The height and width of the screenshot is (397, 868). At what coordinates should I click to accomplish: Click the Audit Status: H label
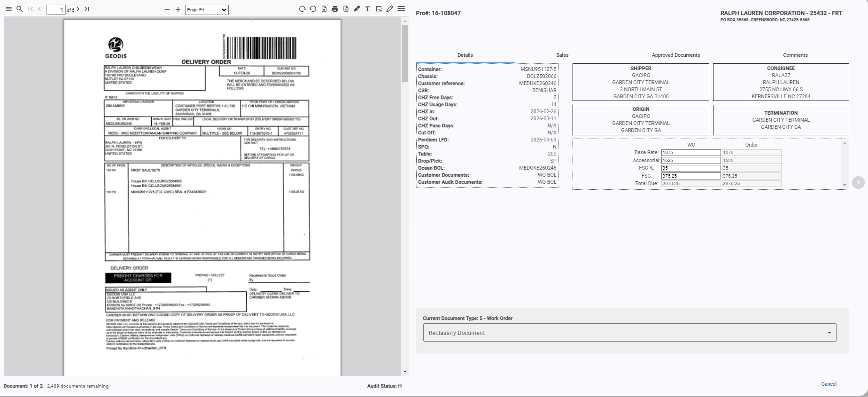coord(384,386)
